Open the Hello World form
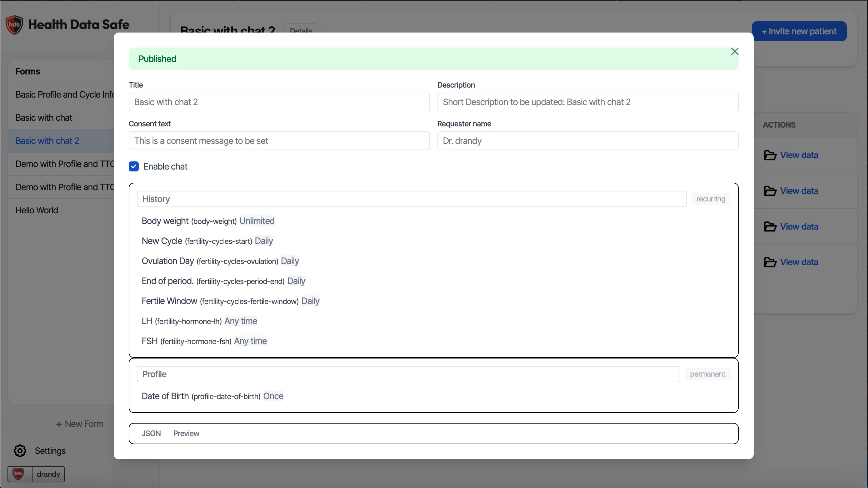 (x=37, y=210)
